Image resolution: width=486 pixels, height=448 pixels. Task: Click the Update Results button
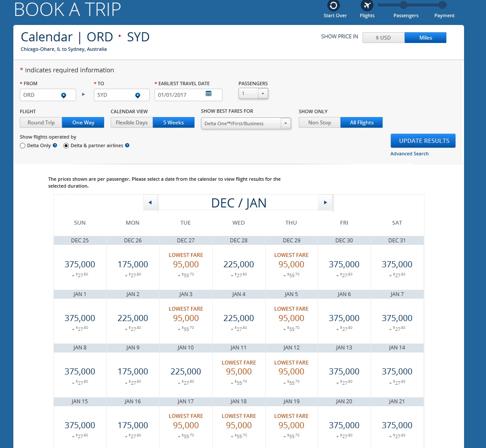click(423, 141)
